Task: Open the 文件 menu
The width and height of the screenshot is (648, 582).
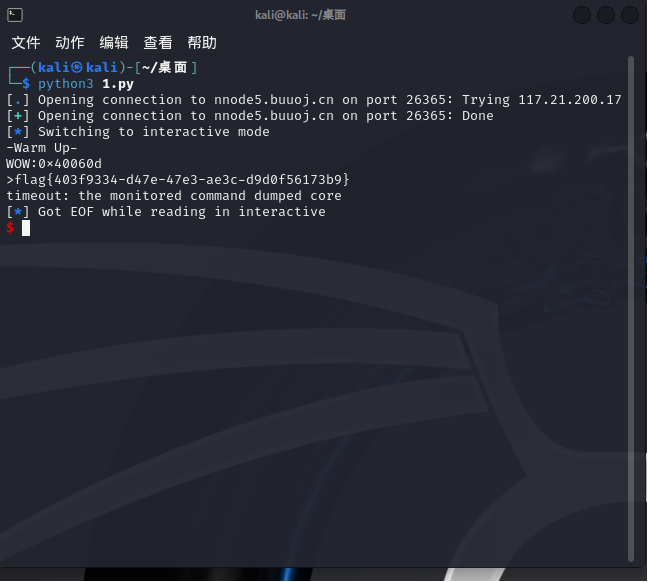Action: pos(26,43)
